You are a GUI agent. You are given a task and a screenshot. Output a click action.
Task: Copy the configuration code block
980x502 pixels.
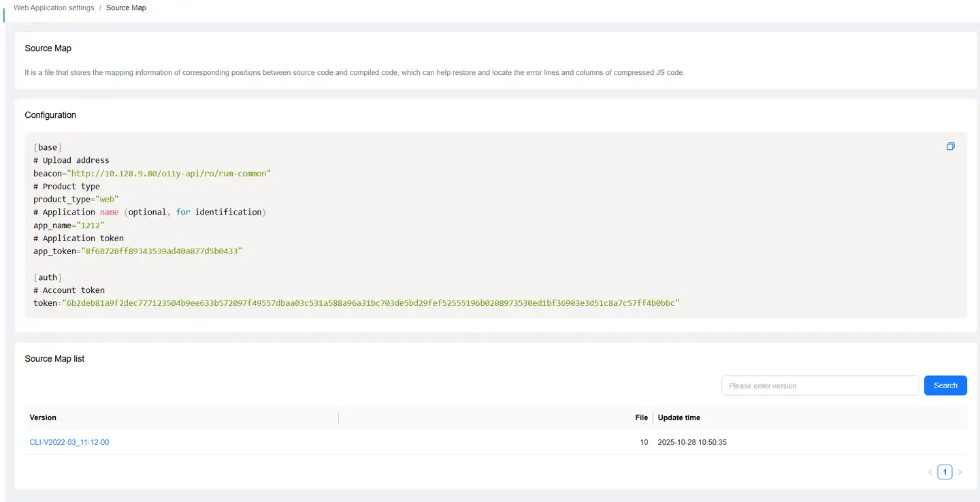pyautogui.click(x=951, y=146)
